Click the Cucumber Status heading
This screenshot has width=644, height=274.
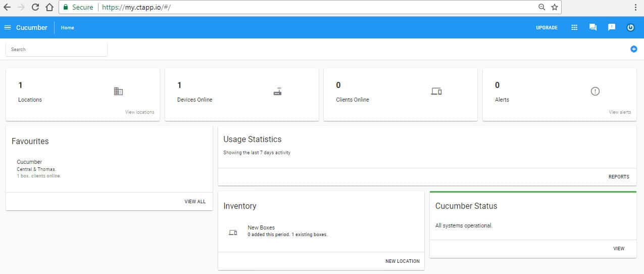[466, 206]
